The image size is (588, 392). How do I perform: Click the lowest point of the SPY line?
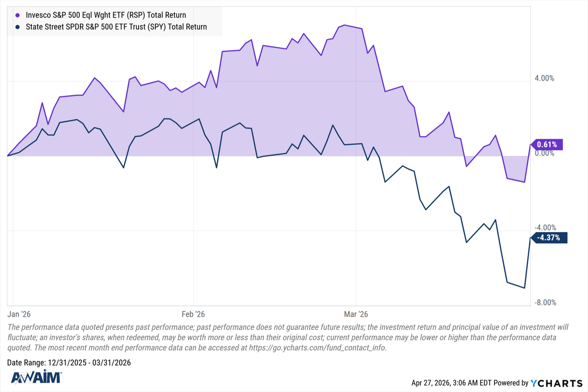pyautogui.click(x=525, y=288)
